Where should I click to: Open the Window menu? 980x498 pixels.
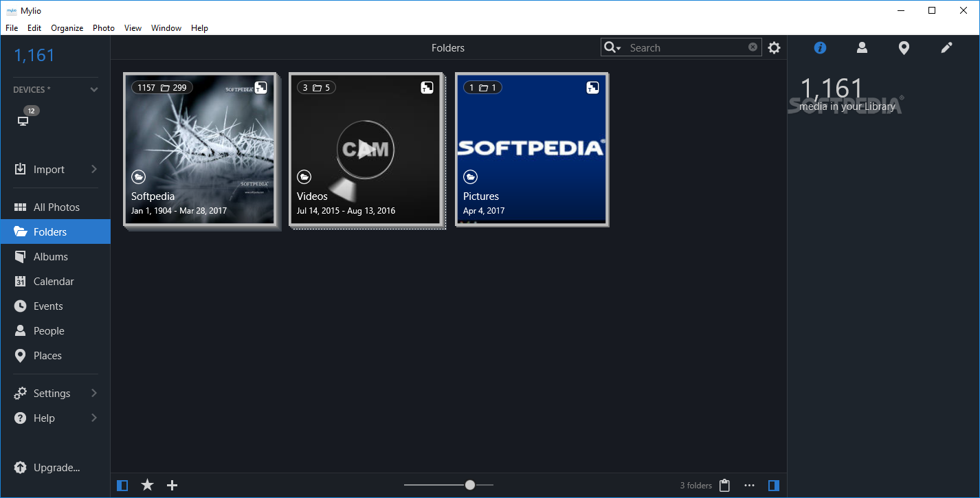(x=166, y=28)
